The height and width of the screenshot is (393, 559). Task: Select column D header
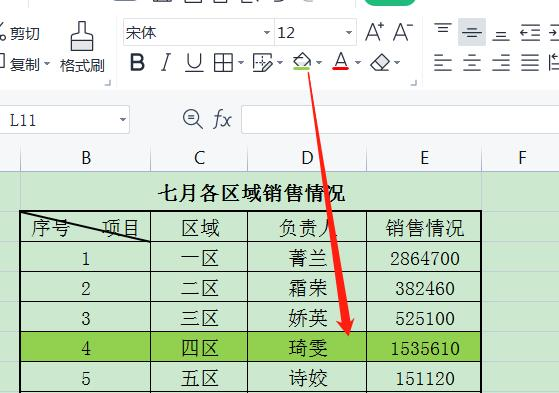307,158
